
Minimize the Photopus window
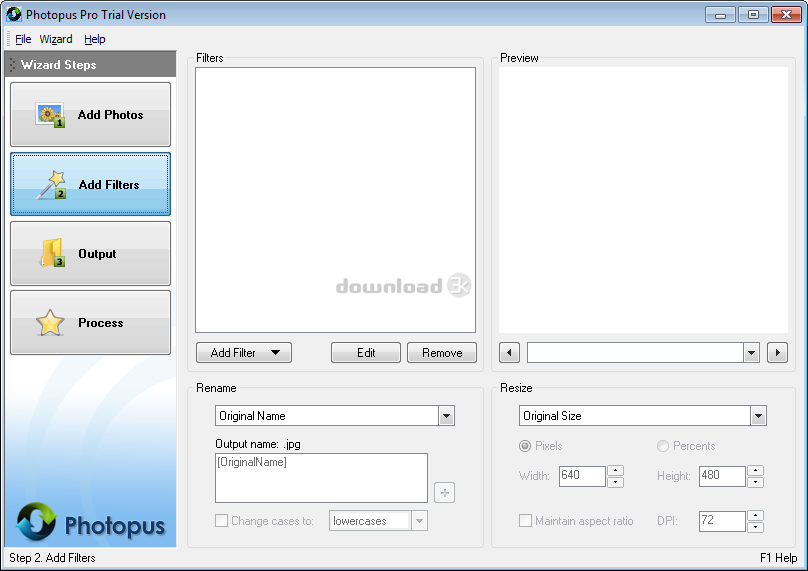coord(720,14)
